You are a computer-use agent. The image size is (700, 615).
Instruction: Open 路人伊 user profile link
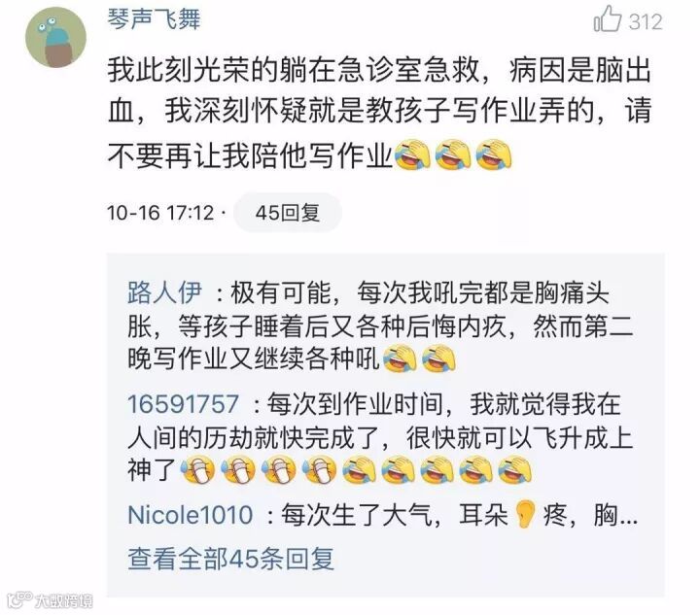click(164, 292)
